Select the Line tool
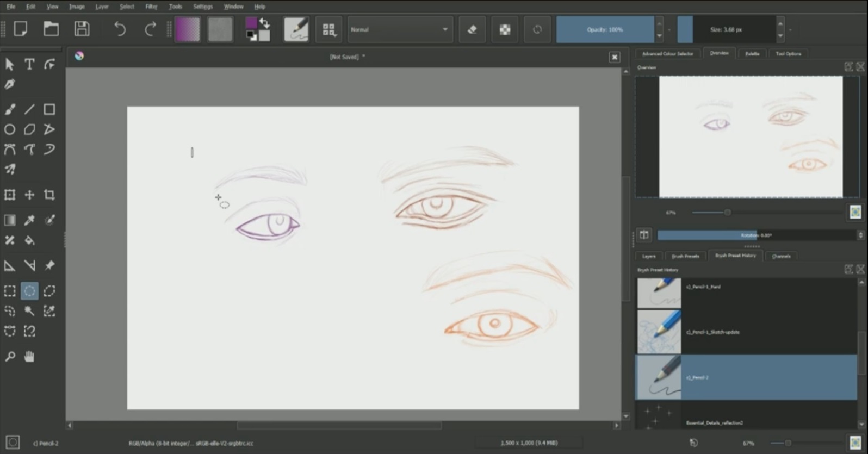868x454 pixels. 29,109
